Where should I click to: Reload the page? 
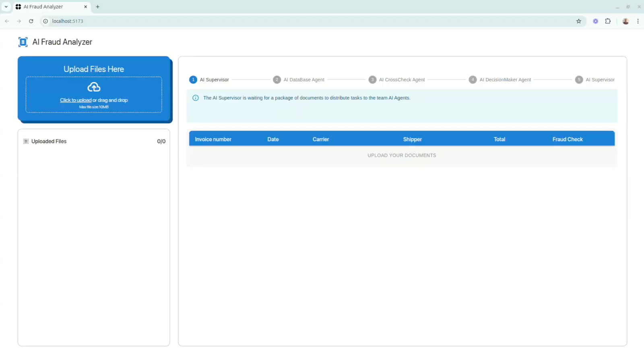pos(31,21)
